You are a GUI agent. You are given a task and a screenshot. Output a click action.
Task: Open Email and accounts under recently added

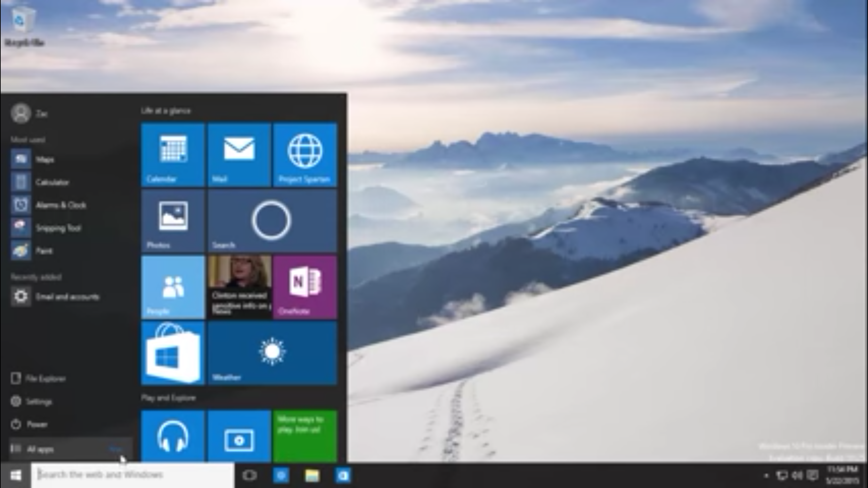click(67, 297)
